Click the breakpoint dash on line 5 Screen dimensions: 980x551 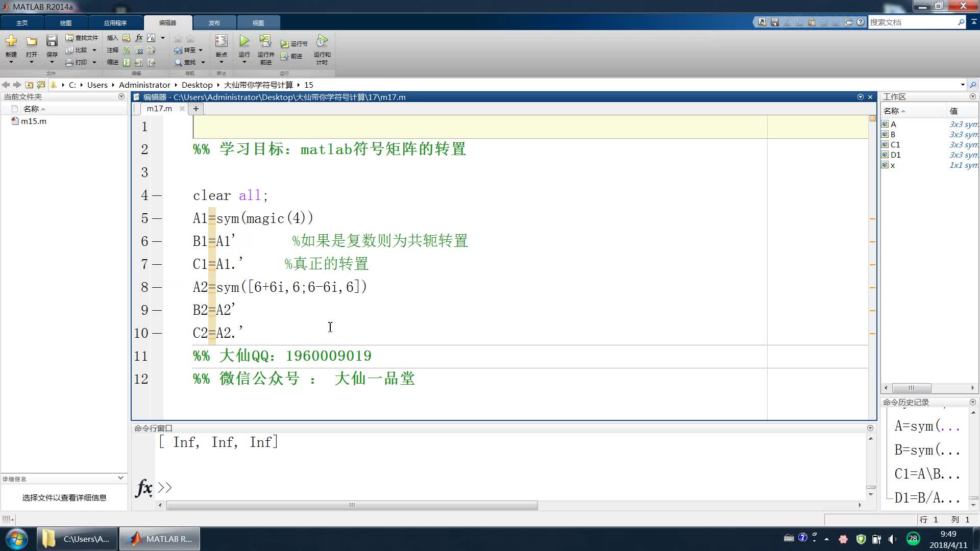point(157,219)
